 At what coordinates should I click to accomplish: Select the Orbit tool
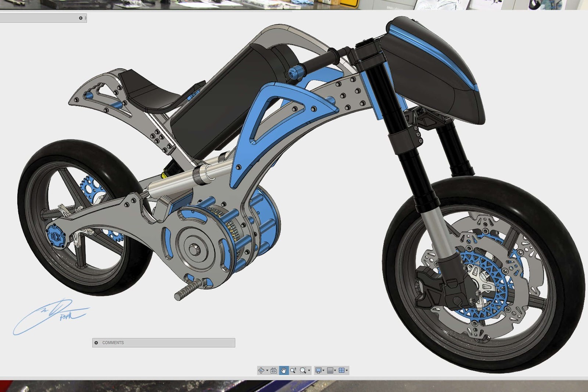coord(261,370)
